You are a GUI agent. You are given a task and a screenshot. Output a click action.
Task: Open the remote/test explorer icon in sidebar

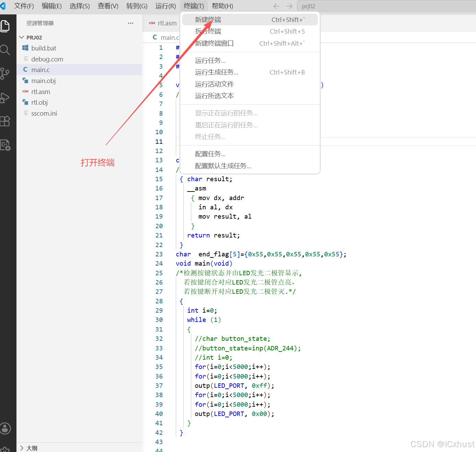click(5, 145)
